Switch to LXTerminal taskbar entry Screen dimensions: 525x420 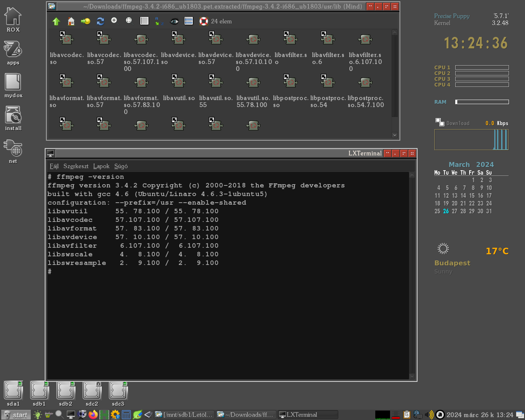pos(308,415)
